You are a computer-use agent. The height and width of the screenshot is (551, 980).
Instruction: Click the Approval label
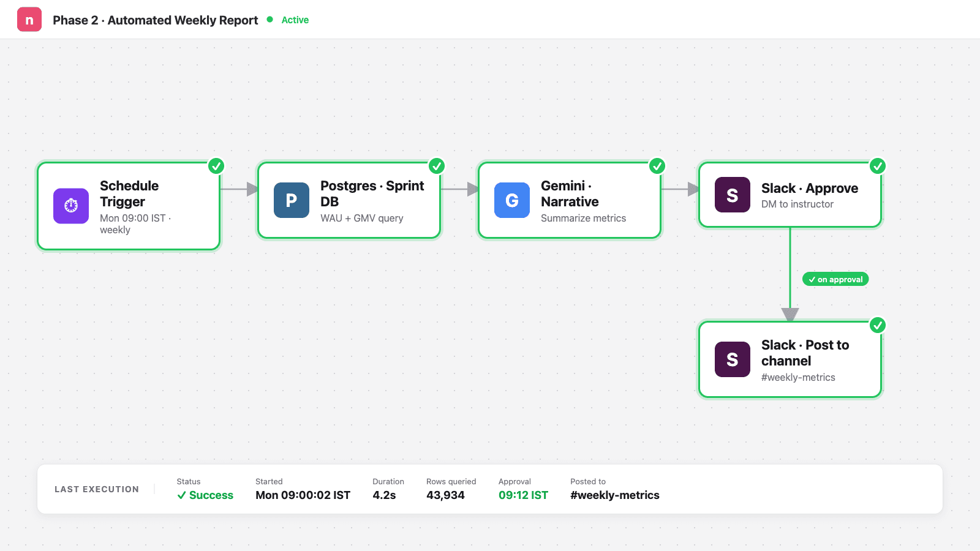pos(514,482)
